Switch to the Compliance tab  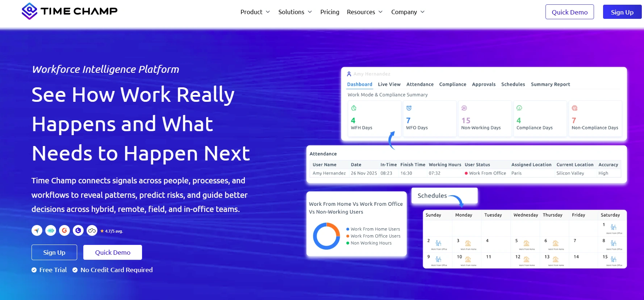click(453, 84)
